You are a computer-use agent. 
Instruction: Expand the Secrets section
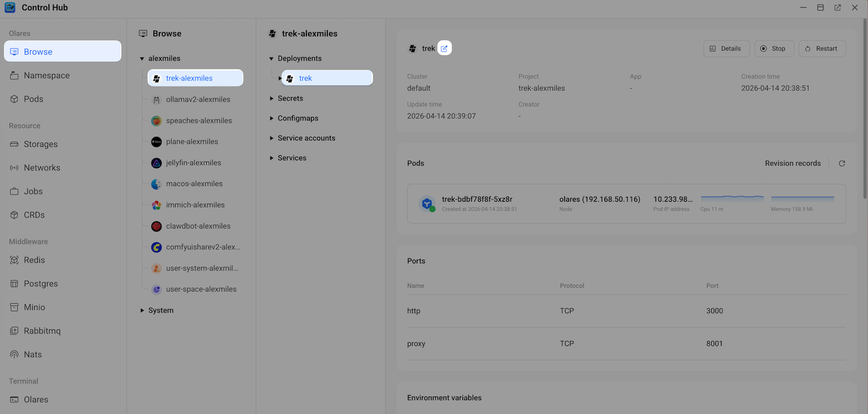272,99
